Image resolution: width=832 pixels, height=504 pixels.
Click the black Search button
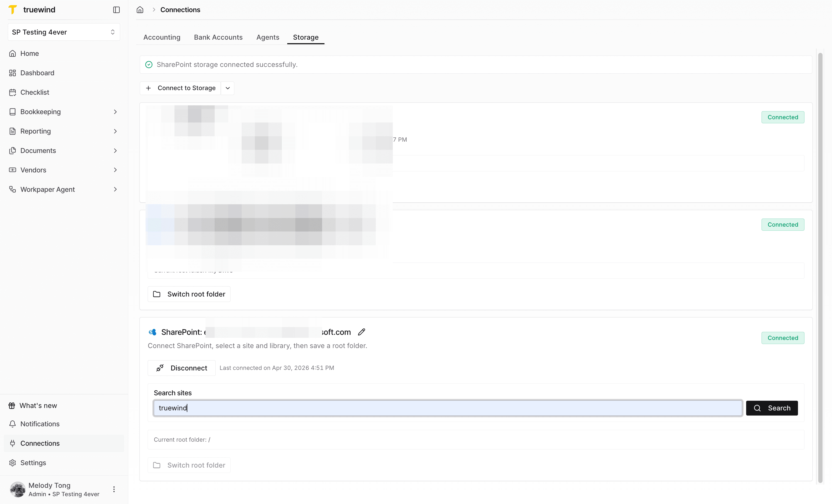pyautogui.click(x=772, y=408)
